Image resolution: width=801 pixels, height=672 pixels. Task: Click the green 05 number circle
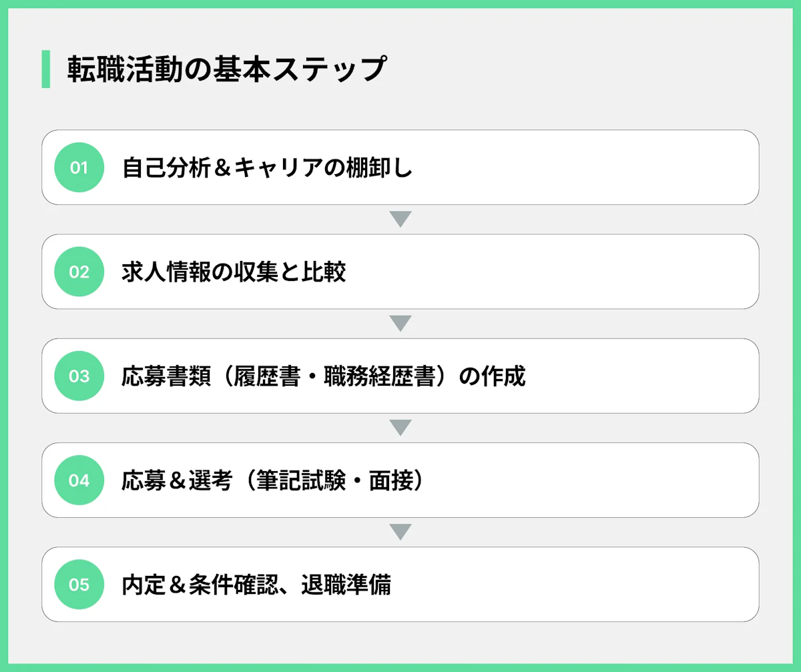(79, 585)
